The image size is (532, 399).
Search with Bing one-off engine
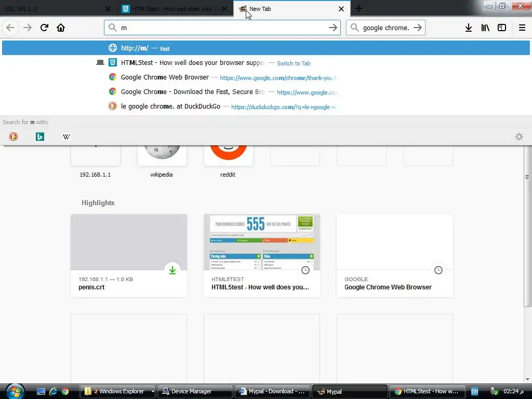click(x=40, y=137)
